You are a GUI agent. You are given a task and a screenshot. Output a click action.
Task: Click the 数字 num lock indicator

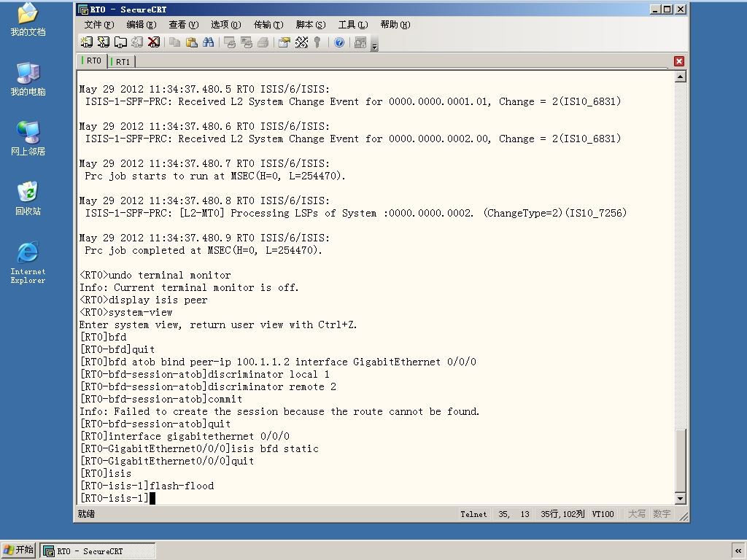click(x=662, y=514)
